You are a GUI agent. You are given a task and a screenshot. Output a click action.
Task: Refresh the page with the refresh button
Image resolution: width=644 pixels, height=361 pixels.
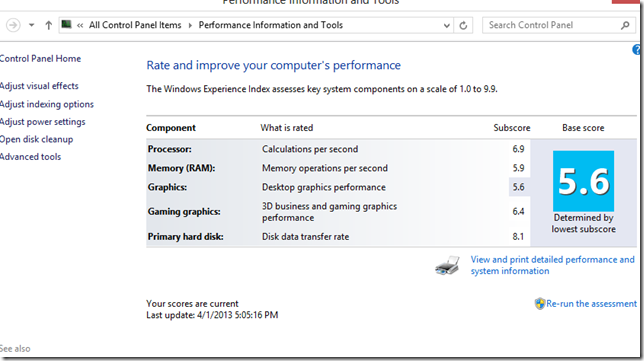pos(463,25)
